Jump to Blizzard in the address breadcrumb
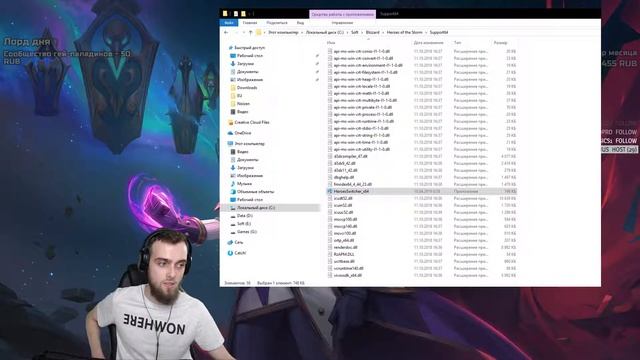 [372, 32]
